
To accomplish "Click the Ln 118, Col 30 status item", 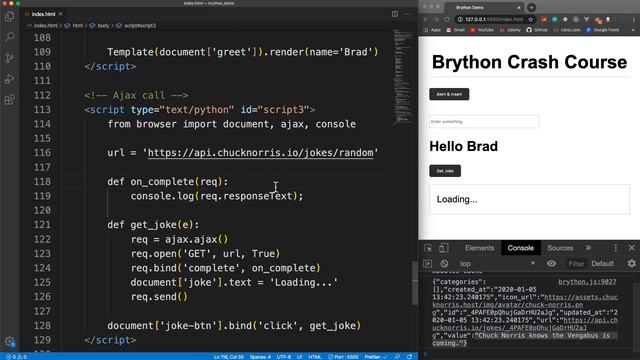I will (x=229, y=357).
